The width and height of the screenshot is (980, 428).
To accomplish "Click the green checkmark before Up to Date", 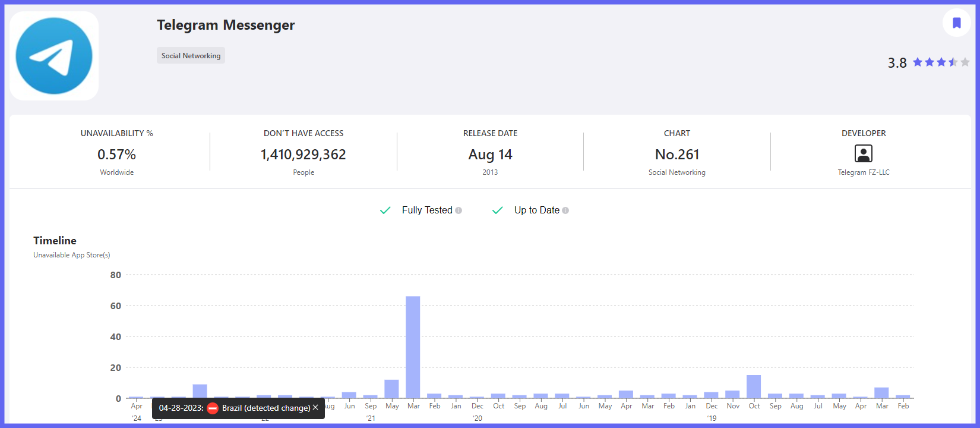I will click(x=498, y=210).
